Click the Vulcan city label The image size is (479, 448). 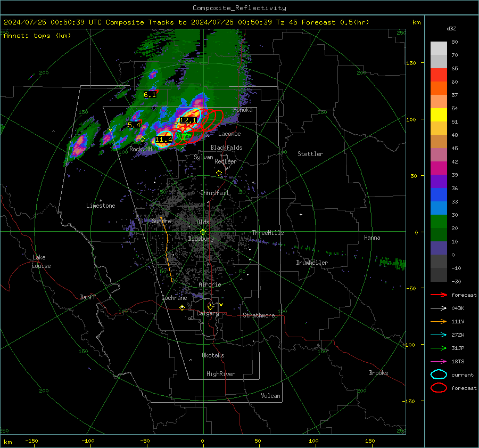point(270,396)
